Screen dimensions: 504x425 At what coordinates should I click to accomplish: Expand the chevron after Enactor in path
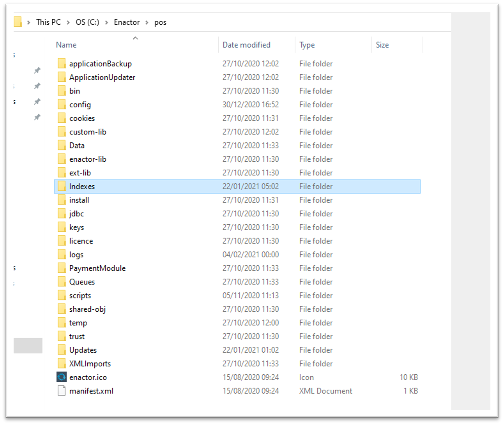[147, 22]
